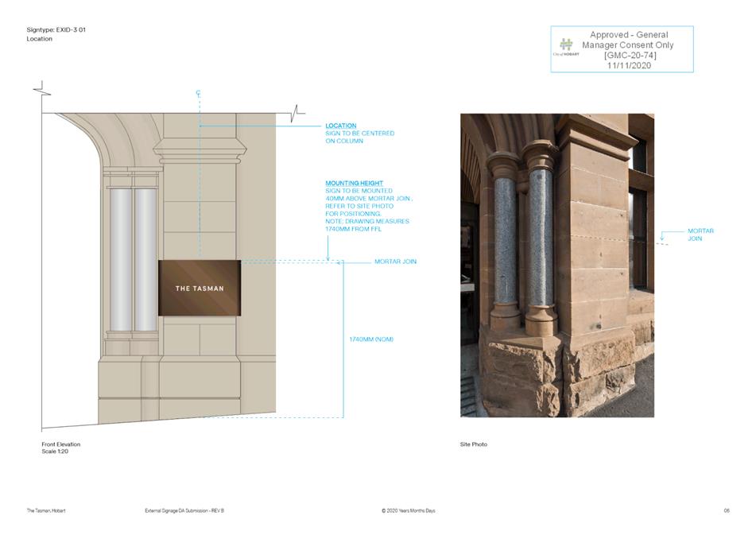Image resolution: width=756 pixels, height=535 pixels.
Task: Select the '40MM ABOVE MORTAR JOIN' line
Action: [x=369, y=199]
